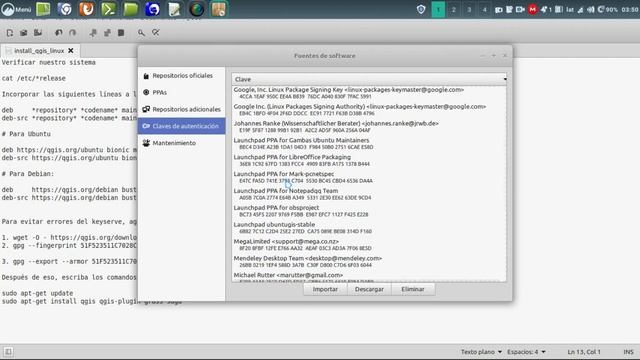Screen dimensions: 640x360
Task: Click the open file icon in editor toolbar
Action: pyautogui.click(x=24, y=33)
